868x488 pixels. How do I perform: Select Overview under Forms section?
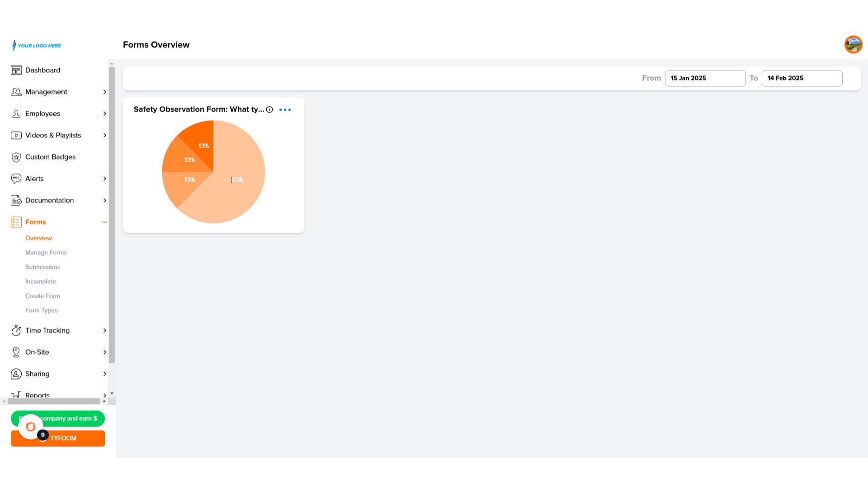coord(38,238)
